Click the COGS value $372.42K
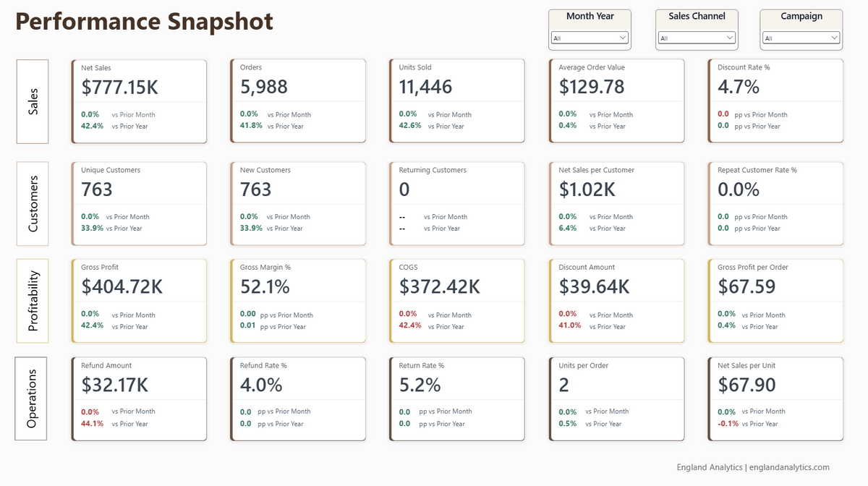This screenshot has width=868, height=486. click(440, 286)
